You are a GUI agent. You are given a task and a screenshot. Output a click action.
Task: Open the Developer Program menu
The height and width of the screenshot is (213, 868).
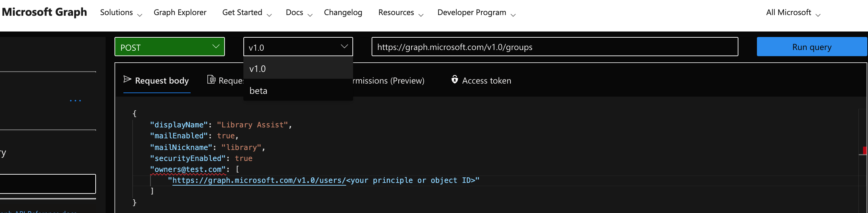point(476,13)
